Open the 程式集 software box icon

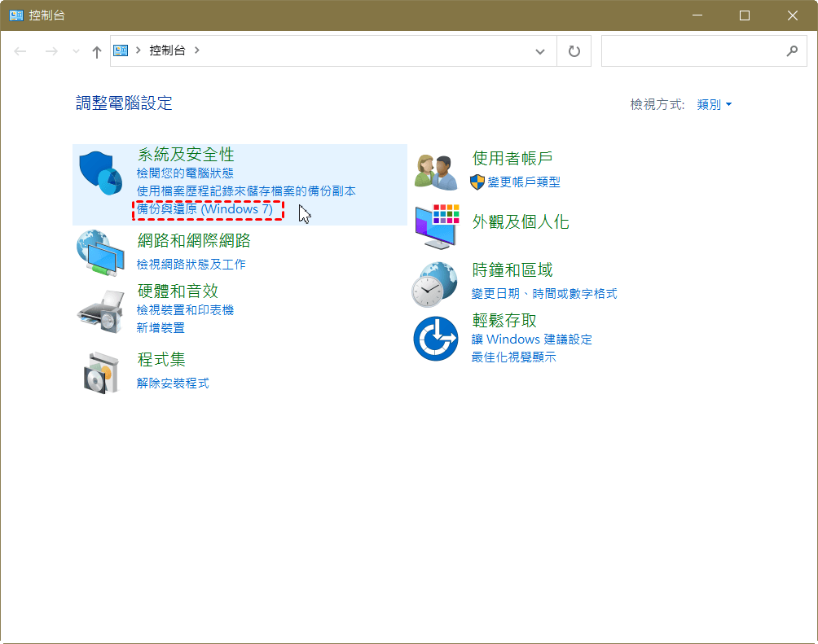100,372
